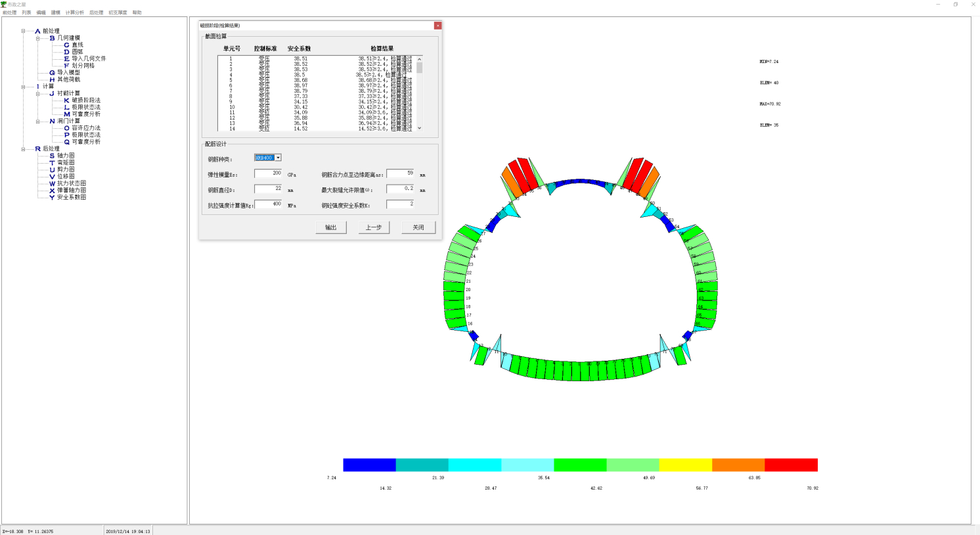Screen dimensions: 980x535
Task: Click the 上一步 button
Action: point(374,227)
